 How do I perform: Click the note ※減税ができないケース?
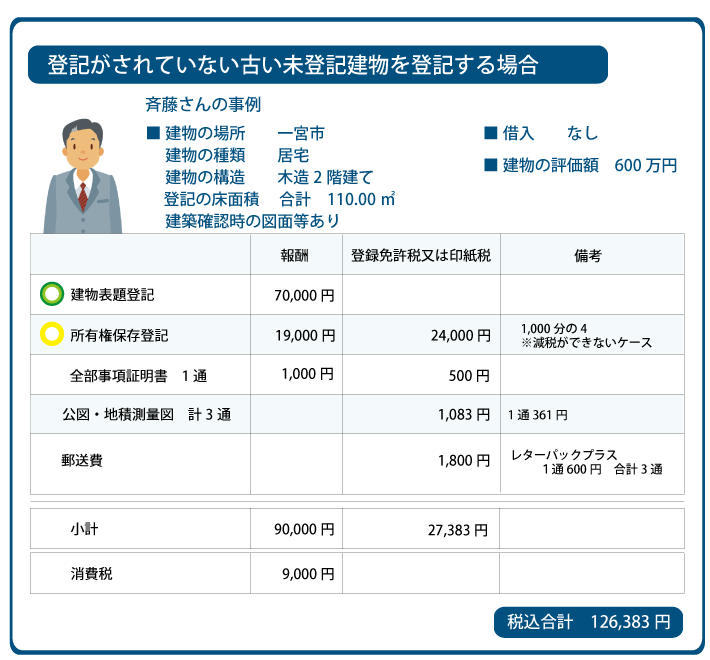point(586,343)
